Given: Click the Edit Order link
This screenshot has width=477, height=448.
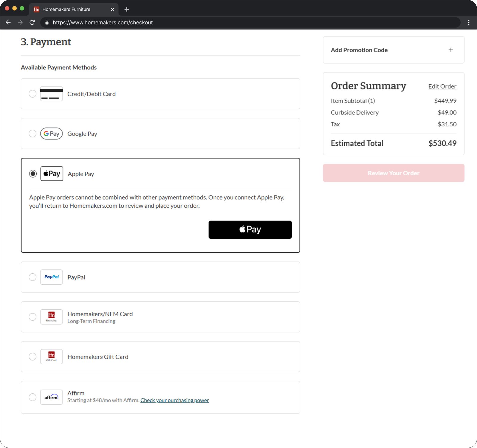Looking at the screenshot, I should (x=442, y=86).
